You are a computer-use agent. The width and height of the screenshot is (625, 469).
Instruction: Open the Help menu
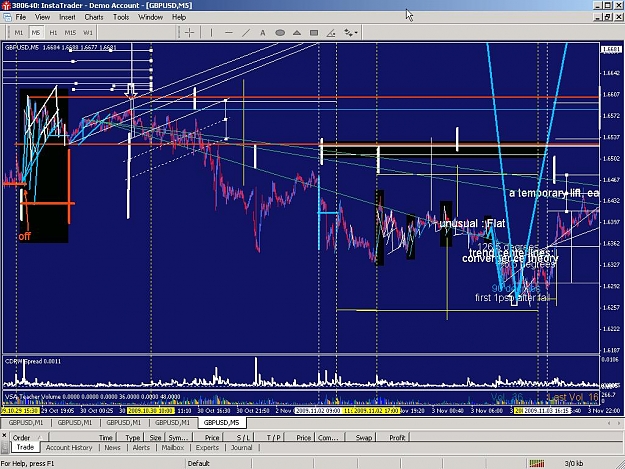tap(179, 17)
